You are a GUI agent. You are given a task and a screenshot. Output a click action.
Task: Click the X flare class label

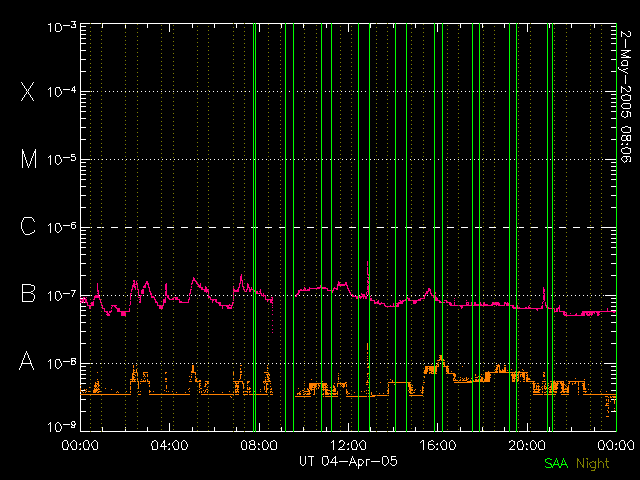point(28,91)
